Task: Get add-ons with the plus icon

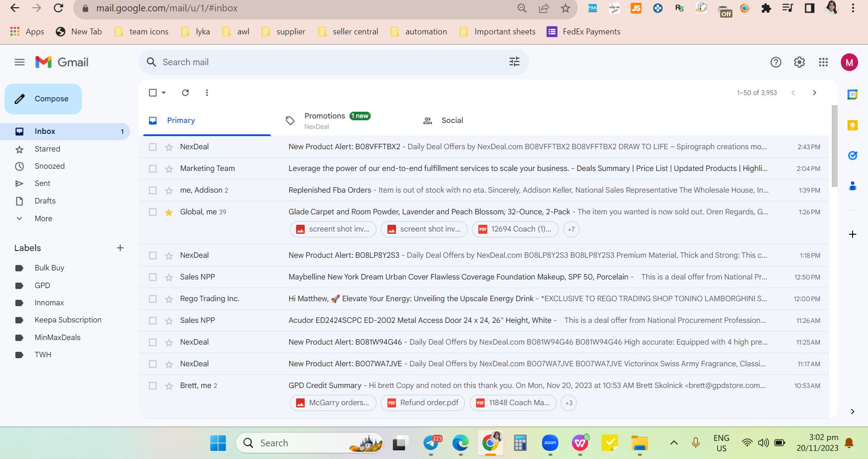Action: click(853, 234)
